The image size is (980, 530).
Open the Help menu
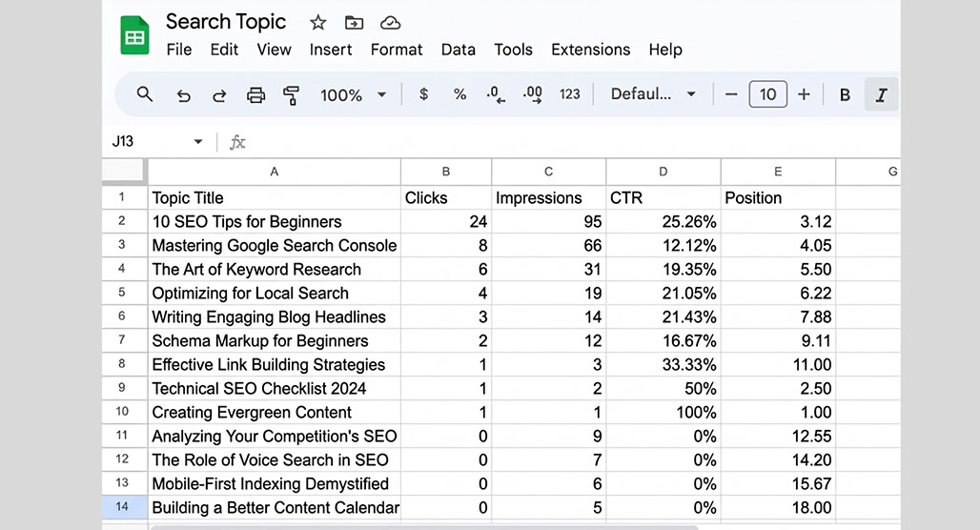coord(665,50)
